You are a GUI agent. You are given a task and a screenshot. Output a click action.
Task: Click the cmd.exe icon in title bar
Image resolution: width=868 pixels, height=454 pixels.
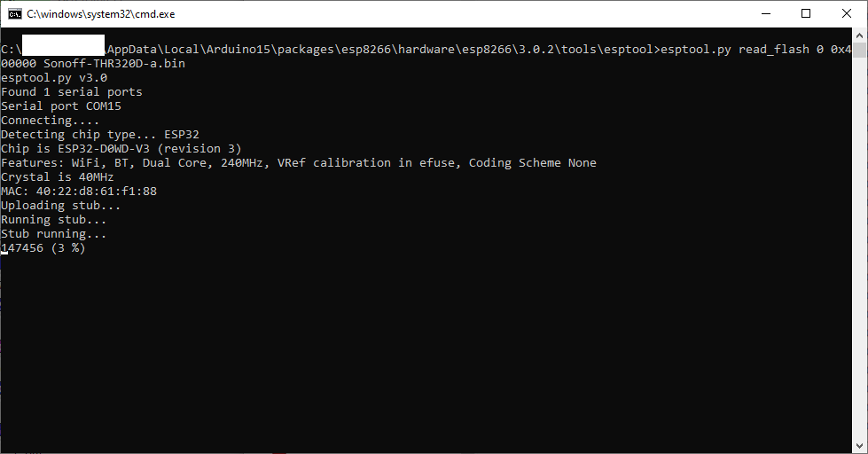coord(15,14)
